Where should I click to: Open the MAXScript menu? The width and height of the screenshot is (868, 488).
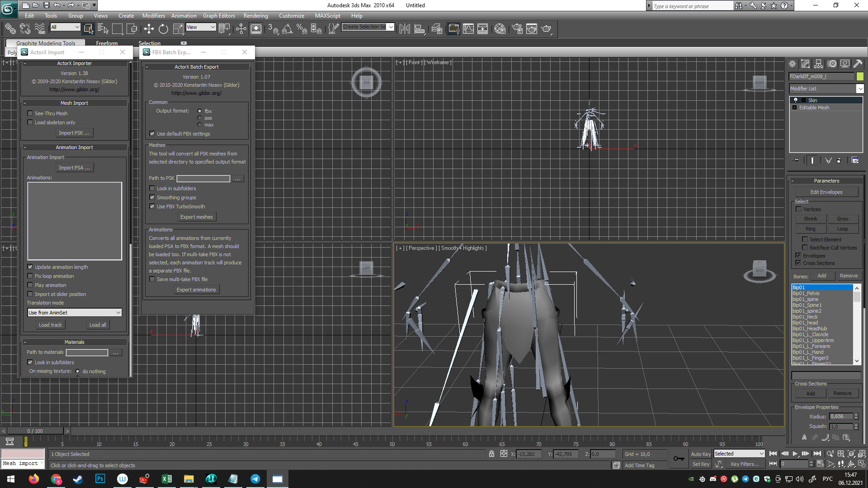click(x=327, y=15)
